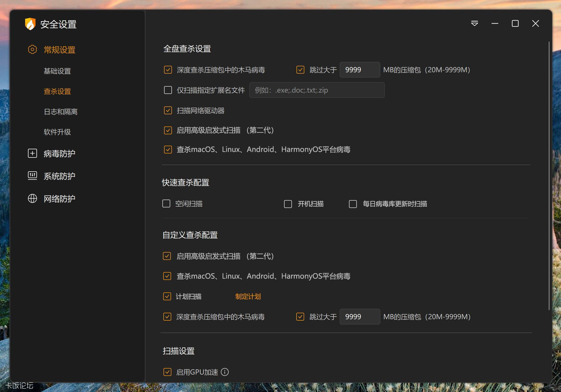Click the 9999 MB input under 全盘查杀设置
This screenshot has height=392, width=561.
[359, 70]
